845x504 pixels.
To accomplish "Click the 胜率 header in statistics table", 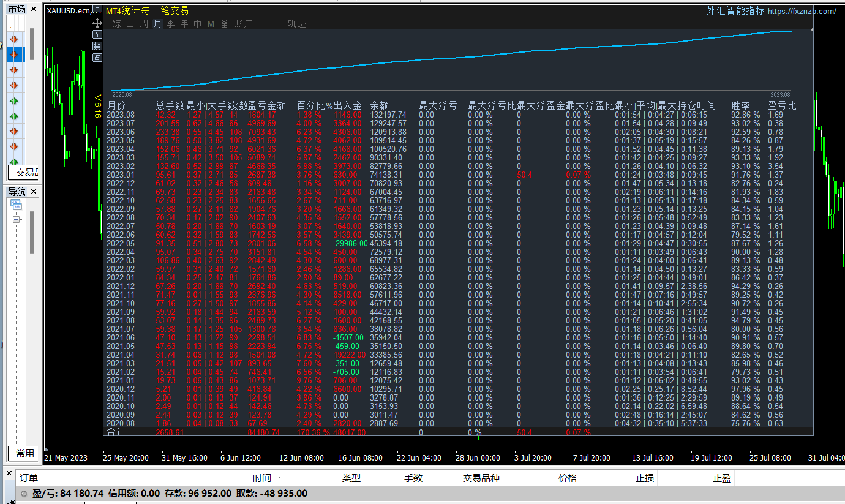I will (741, 105).
